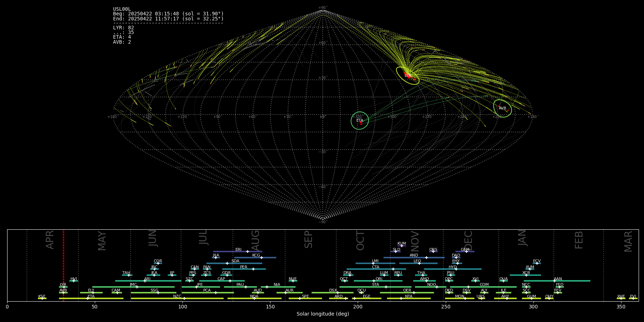Click the AVB radiant ellipse on the sky map
644x322 pixels.
503,108
